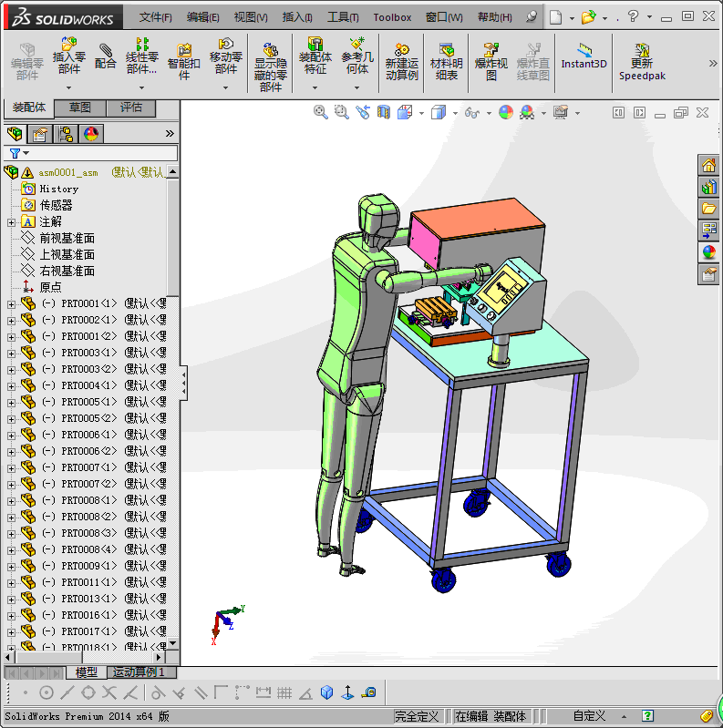Open the Toolbox menu
The height and width of the screenshot is (728, 723).
pos(392,17)
